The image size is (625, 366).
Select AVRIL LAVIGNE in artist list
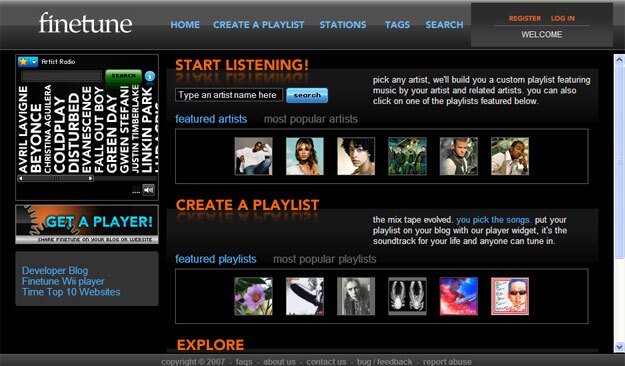23,129
